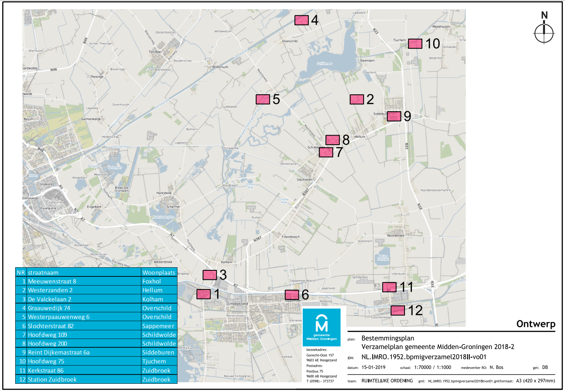565x392 pixels.
Task: Select the Kerkstraat 86 table cell
Action: [83, 370]
